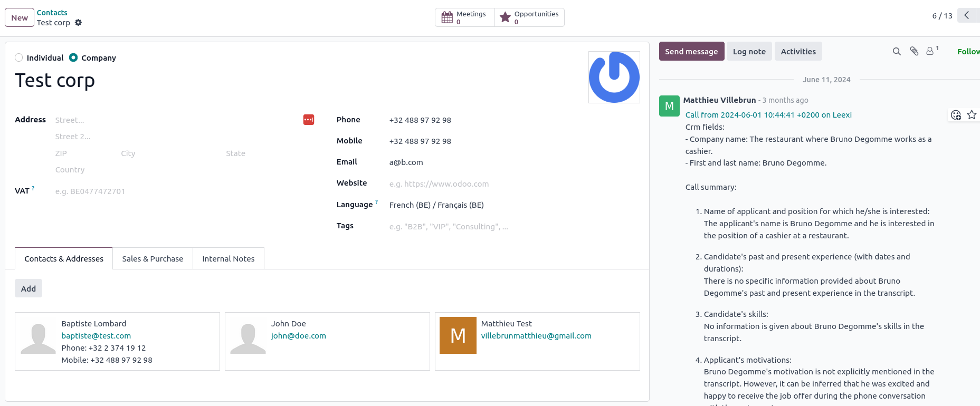Switch to Sales & Purchase tab
980x406 pixels.
(153, 258)
